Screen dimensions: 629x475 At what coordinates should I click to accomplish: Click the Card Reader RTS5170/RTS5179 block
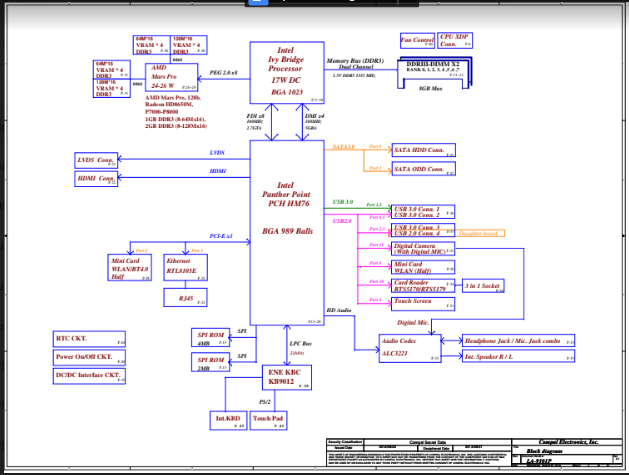423,286
